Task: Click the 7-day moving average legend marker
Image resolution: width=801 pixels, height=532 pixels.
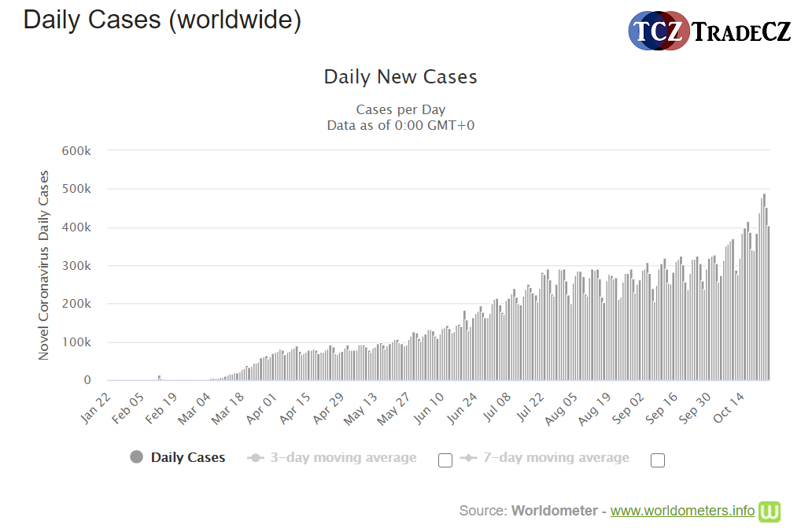Action: (468, 457)
